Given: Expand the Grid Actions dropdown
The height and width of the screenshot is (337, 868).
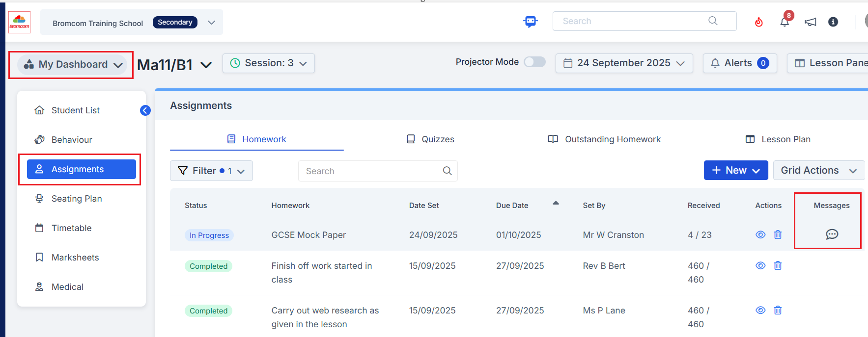Looking at the screenshot, I should tap(818, 170).
